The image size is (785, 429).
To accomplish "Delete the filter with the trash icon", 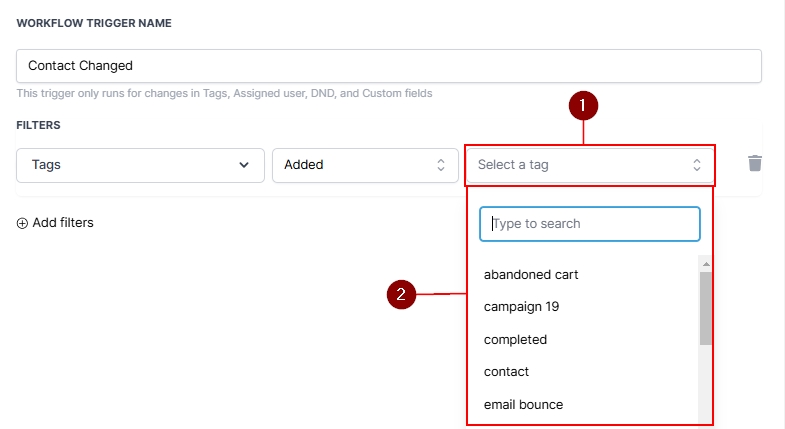I will [x=755, y=164].
